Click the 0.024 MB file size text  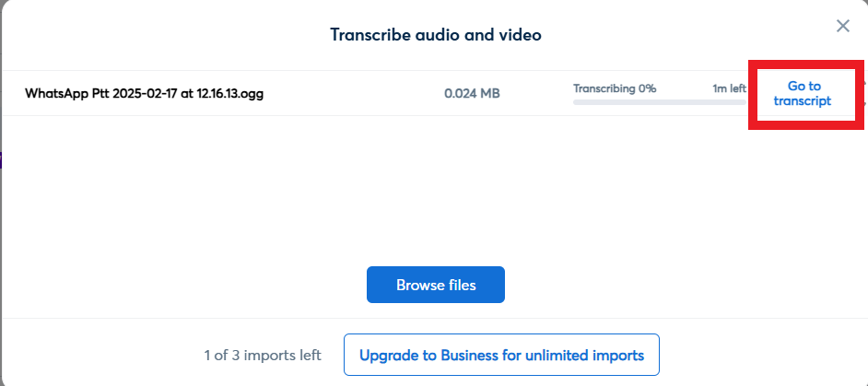[x=472, y=94]
